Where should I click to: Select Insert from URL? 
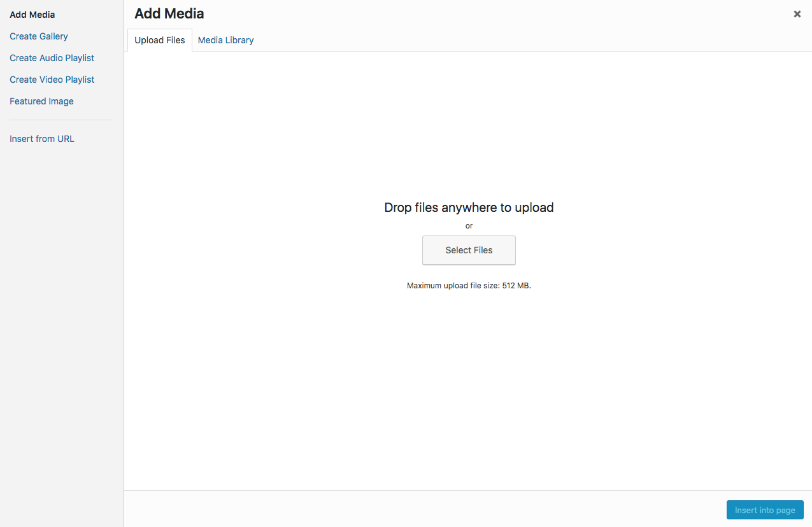coord(42,139)
